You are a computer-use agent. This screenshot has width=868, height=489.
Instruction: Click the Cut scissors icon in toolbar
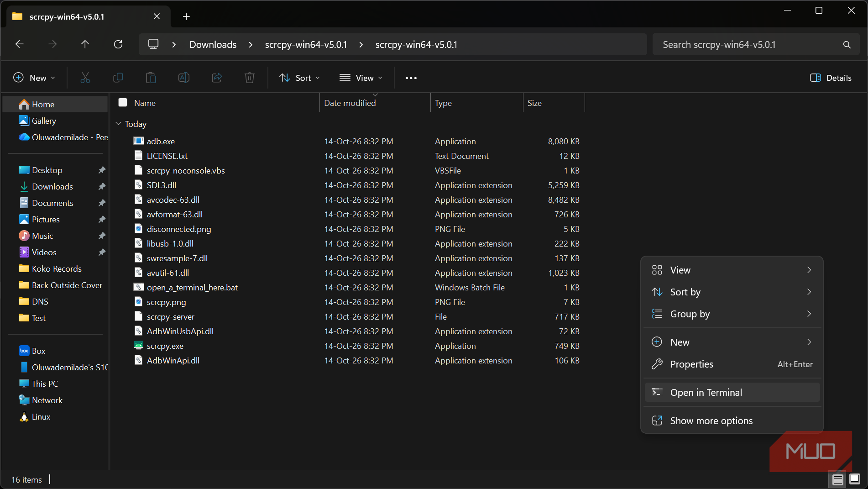point(85,78)
